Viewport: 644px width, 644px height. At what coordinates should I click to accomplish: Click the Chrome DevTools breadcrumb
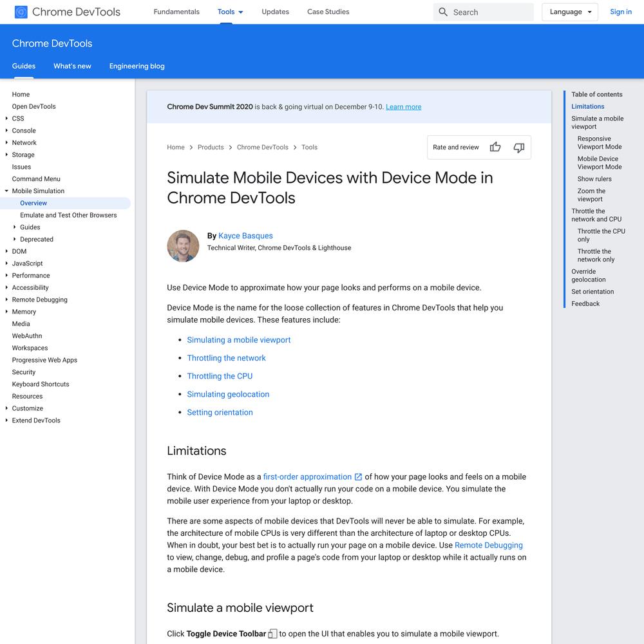263,147
